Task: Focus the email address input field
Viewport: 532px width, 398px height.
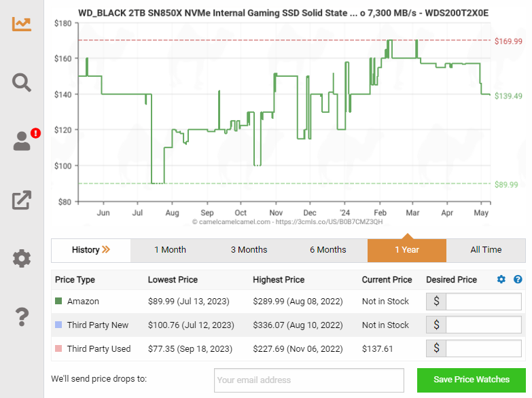Action: click(309, 380)
